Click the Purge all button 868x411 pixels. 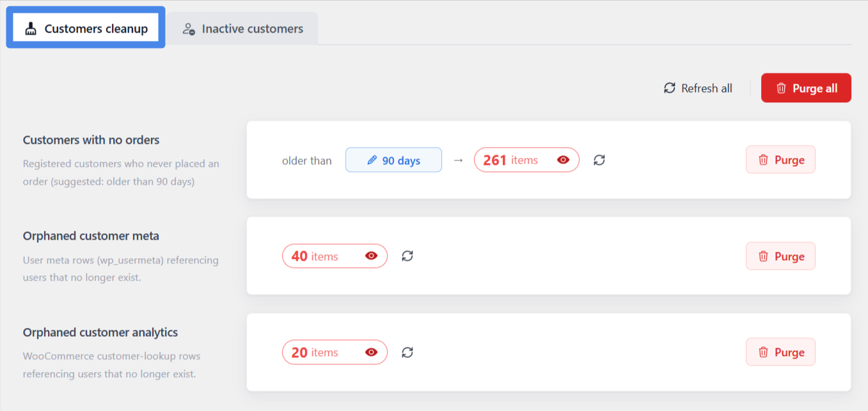tap(806, 88)
